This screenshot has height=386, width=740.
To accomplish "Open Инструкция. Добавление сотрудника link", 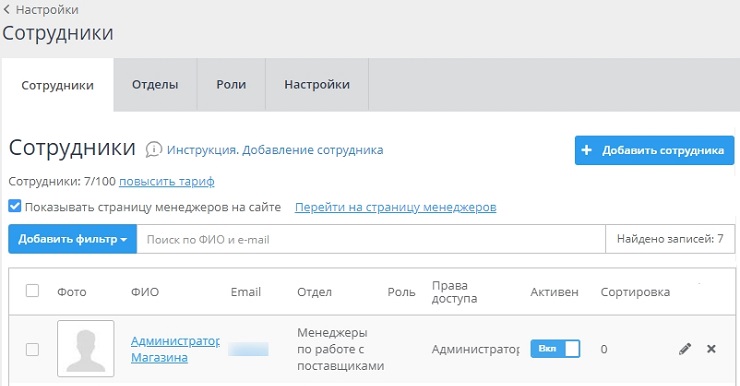I will 275,150.
